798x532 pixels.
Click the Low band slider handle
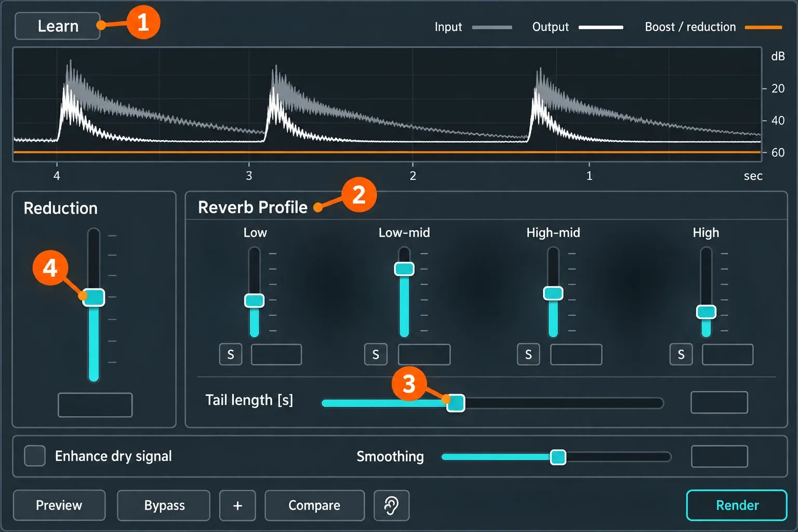255,300
